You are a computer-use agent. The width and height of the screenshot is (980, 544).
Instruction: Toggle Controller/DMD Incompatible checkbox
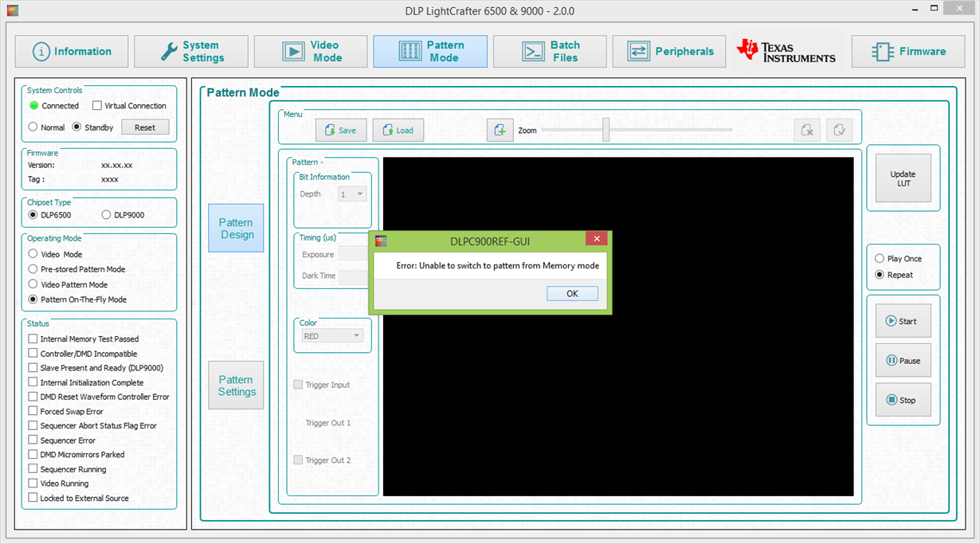pos(33,353)
